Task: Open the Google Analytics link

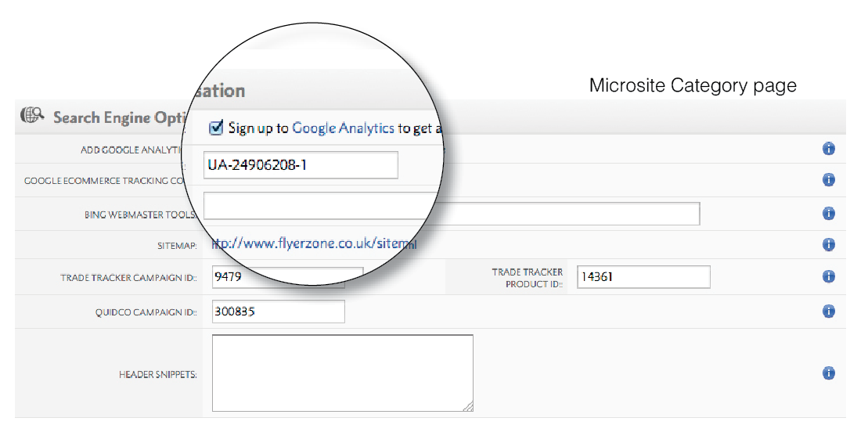Action: tap(343, 128)
